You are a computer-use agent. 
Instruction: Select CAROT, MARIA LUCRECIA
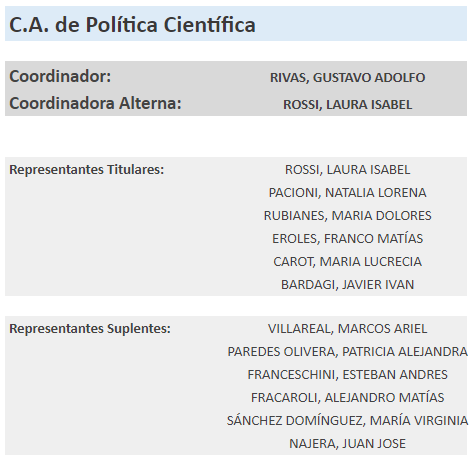pos(347,262)
